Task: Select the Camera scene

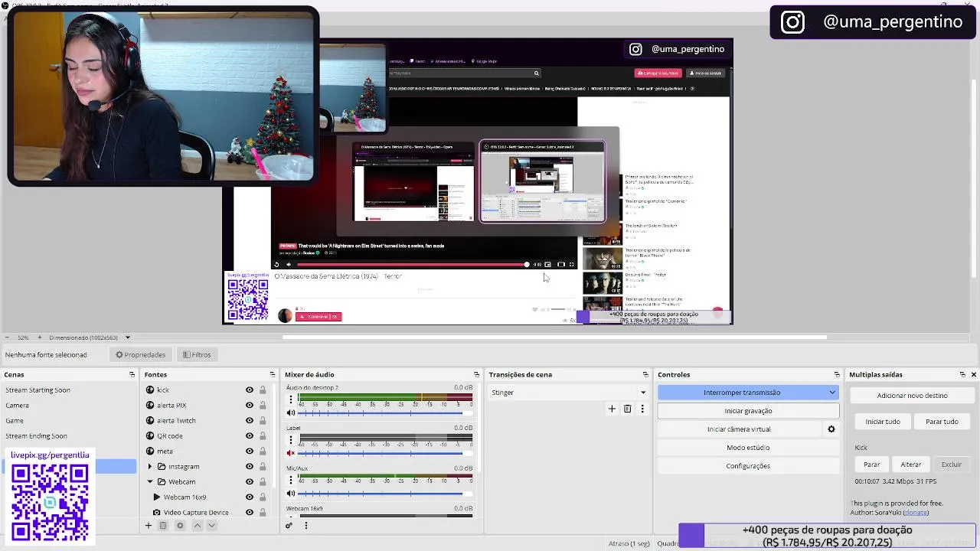Action: [x=69, y=406]
